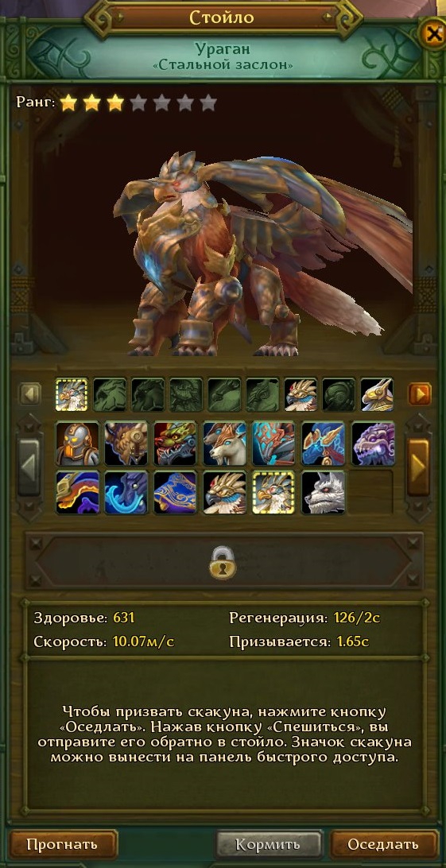Viewport: 446px width, 868px height.
Task: Click the locked padlock slot
Action: pos(223,561)
